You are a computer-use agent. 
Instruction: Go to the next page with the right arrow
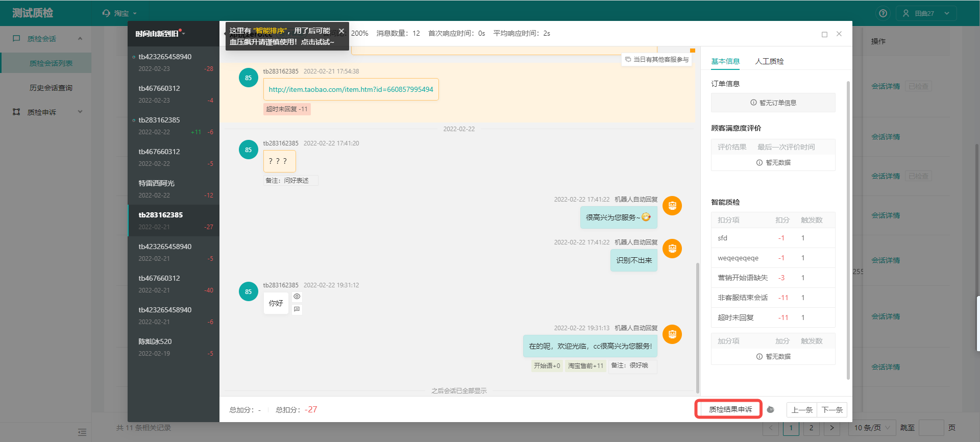[x=832, y=428]
